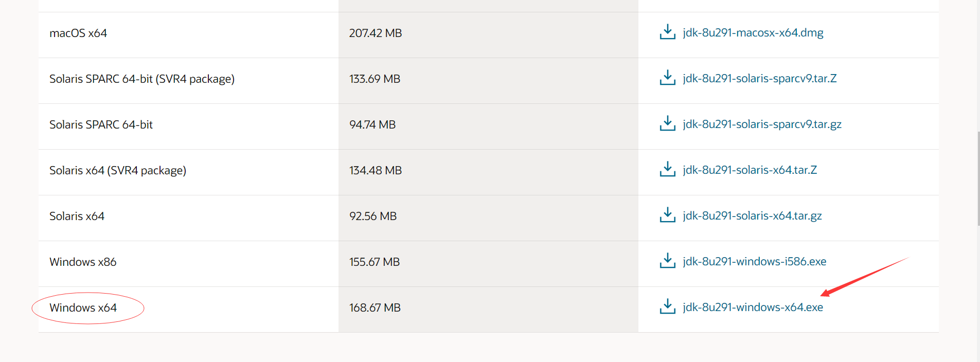Open jdk-8u291-solaris-sparcv9.tar.gz link
The width and height of the screenshot is (980, 362).
click(762, 124)
